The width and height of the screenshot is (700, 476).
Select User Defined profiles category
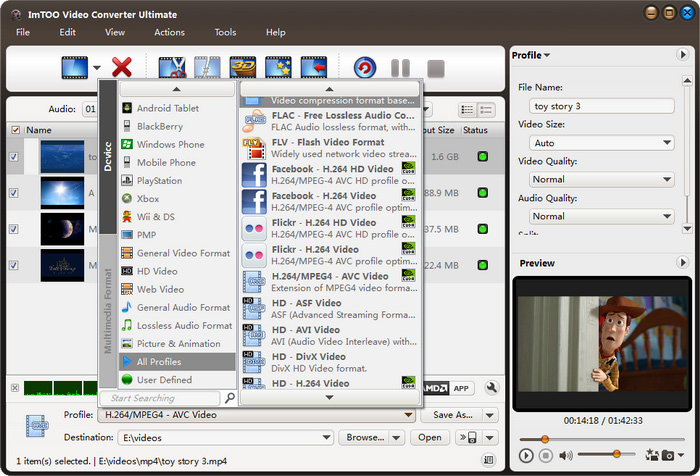click(x=177, y=380)
